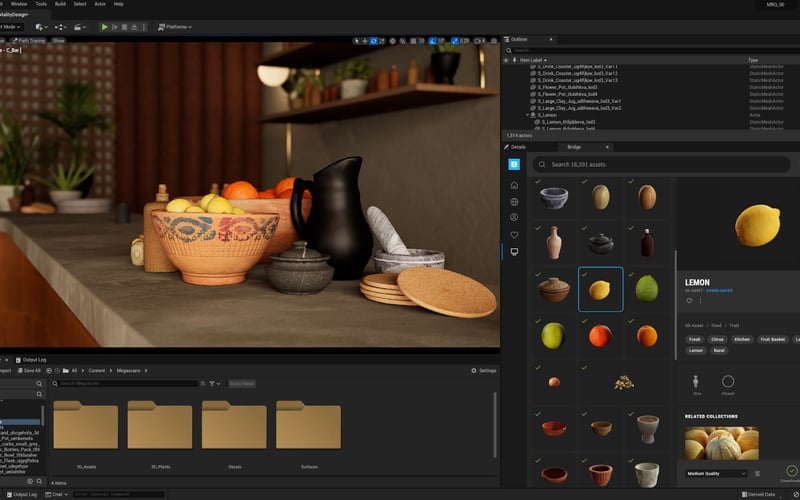Click the blue Bridge logo icon

pos(514,164)
